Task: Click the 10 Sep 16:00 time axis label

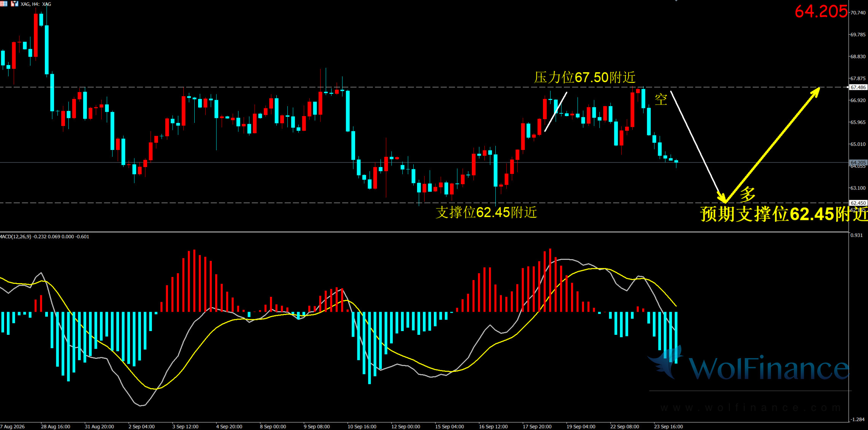Action: point(362,427)
